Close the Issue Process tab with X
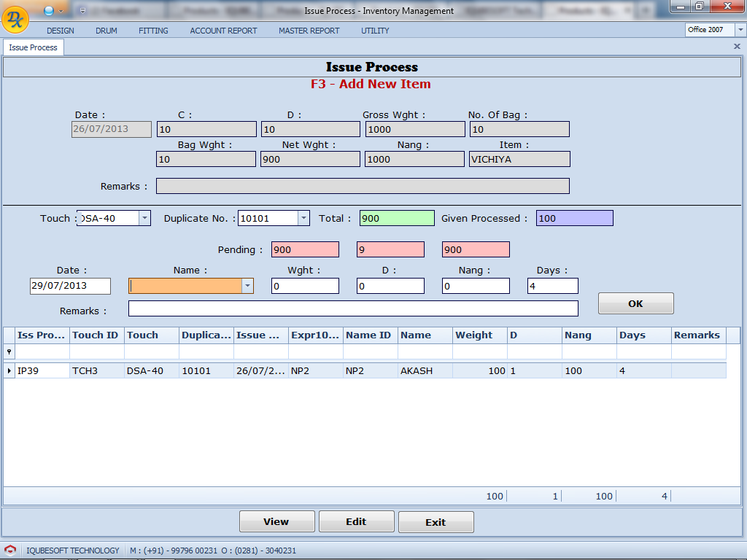747x560 pixels. coord(736,47)
